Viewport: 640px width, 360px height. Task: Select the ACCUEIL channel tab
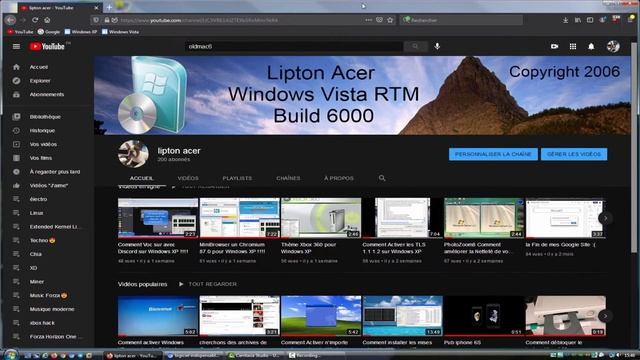pyautogui.click(x=142, y=178)
